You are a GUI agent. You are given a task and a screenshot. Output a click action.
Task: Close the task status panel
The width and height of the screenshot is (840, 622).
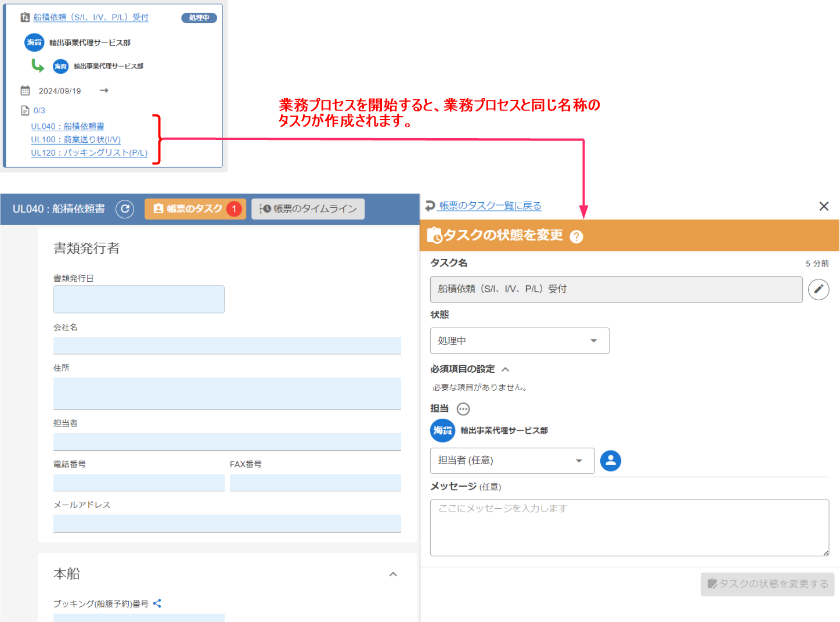point(823,206)
